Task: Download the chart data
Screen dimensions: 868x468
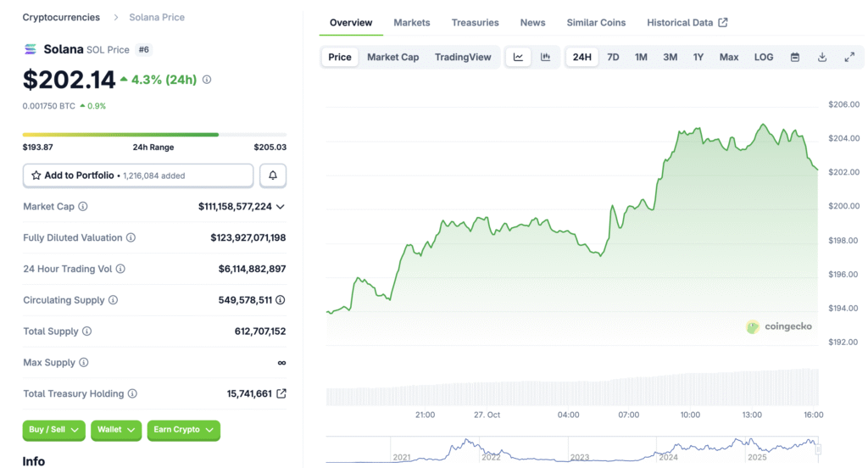Action: (822, 58)
